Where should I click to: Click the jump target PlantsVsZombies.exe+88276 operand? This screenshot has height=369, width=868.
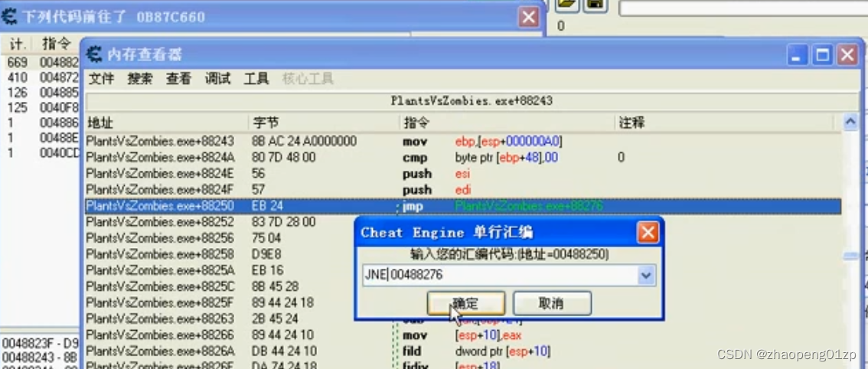(529, 206)
